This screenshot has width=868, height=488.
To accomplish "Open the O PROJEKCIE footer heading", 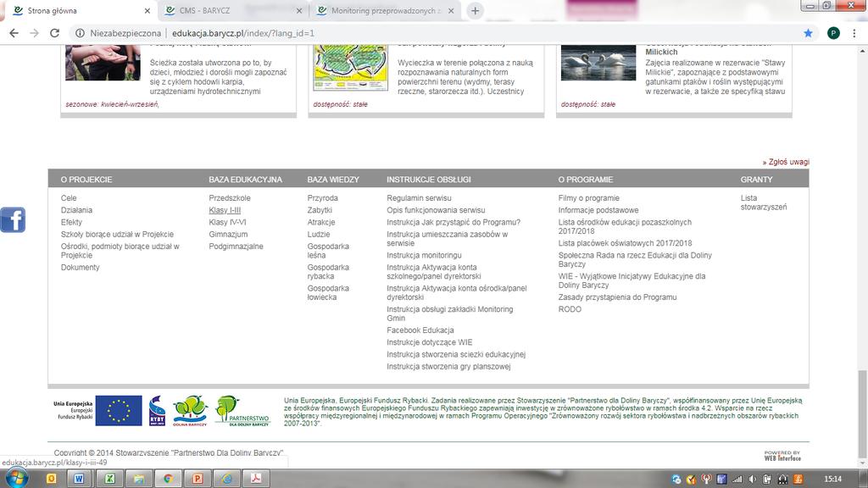I will [x=86, y=180].
